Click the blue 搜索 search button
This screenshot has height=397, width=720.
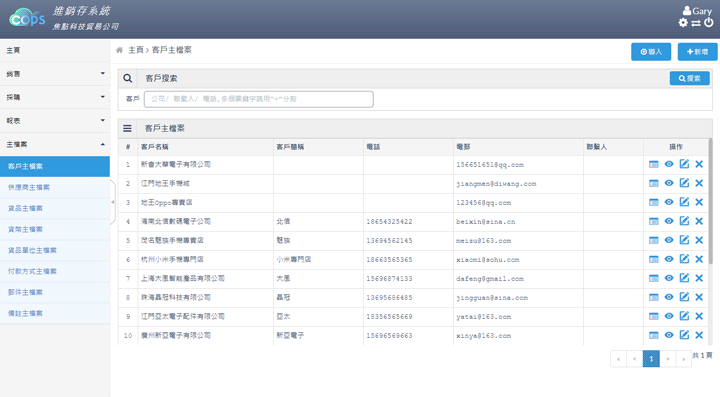(x=689, y=78)
